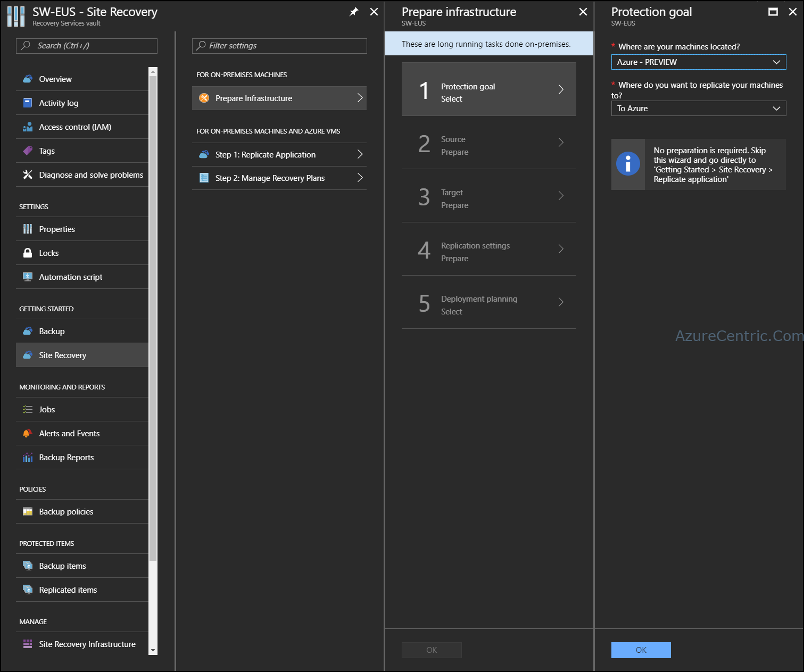The width and height of the screenshot is (804, 672).
Task: Open Tags in the menu
Action: [x=82, y=151]
